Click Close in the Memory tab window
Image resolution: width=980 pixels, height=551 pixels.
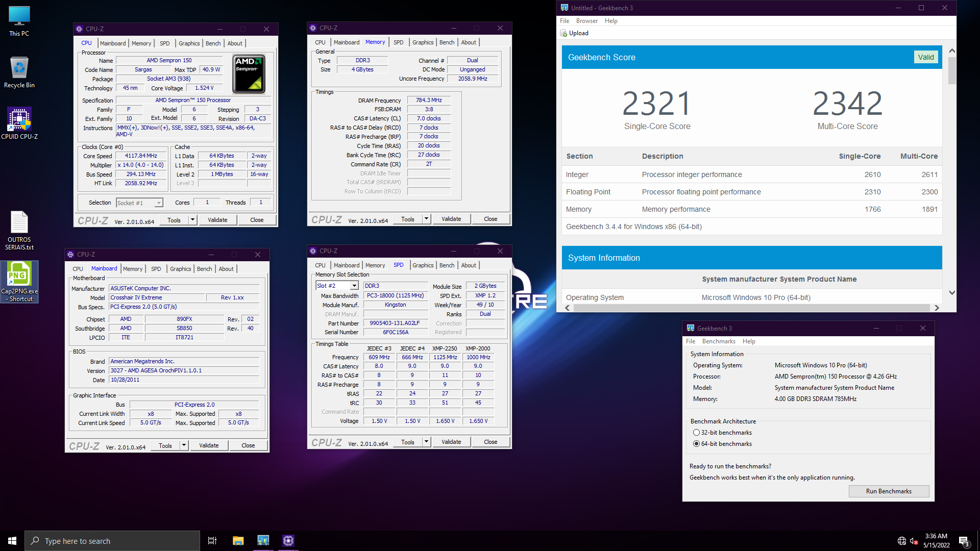[x=491, y=219]
